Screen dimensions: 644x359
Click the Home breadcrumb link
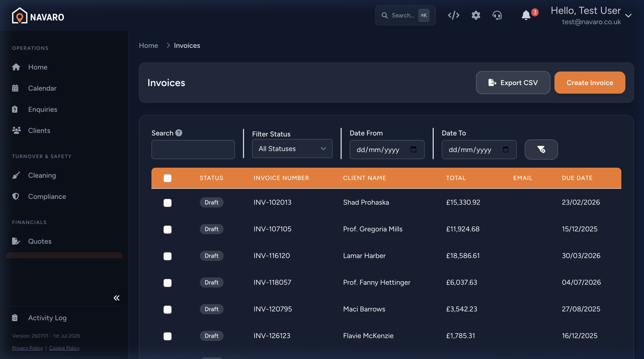tap(148, 45)
